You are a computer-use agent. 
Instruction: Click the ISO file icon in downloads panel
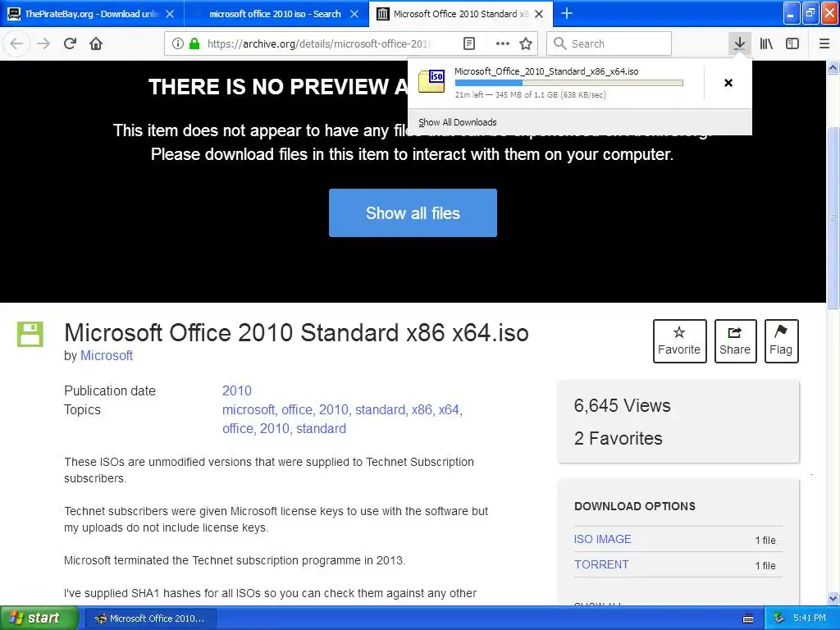431,81
